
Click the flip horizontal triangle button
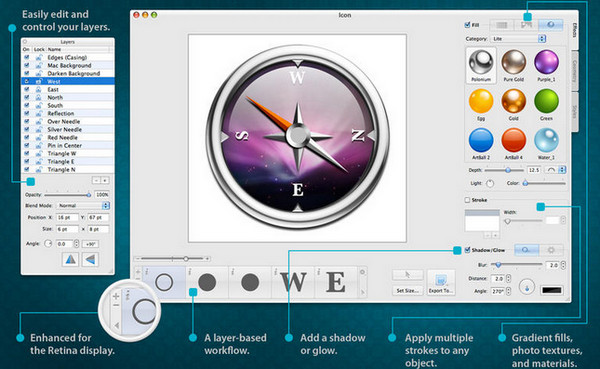pyautogui.click(x=70, y=260)
